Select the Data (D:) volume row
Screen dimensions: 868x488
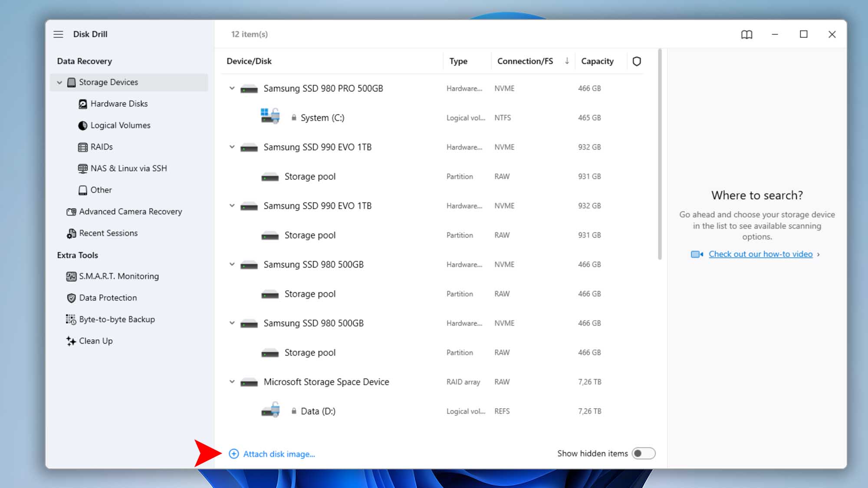click(432, 411)
